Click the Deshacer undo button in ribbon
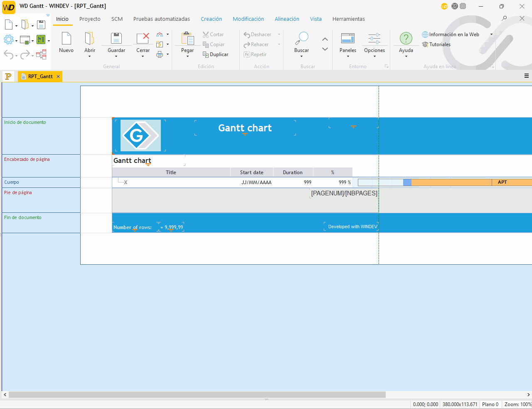 coord(257,34)
